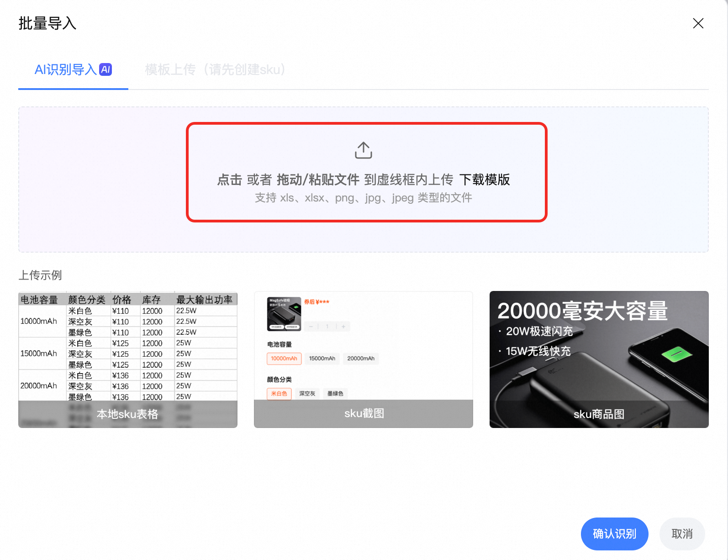
Task: Open the 模板上传 tab
Action: [215, 69]
